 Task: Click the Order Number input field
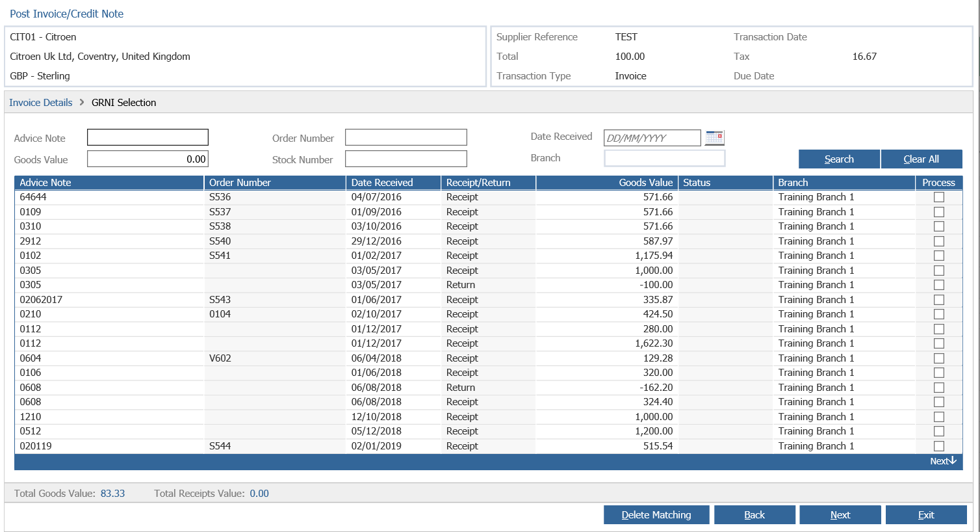[x=406, y=137]
